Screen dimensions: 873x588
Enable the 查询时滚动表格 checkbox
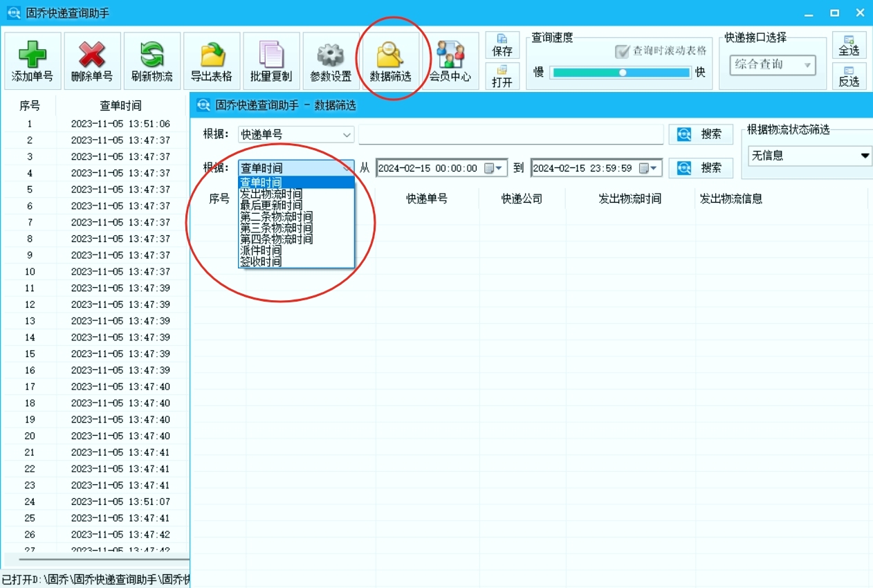coord(622,51)
